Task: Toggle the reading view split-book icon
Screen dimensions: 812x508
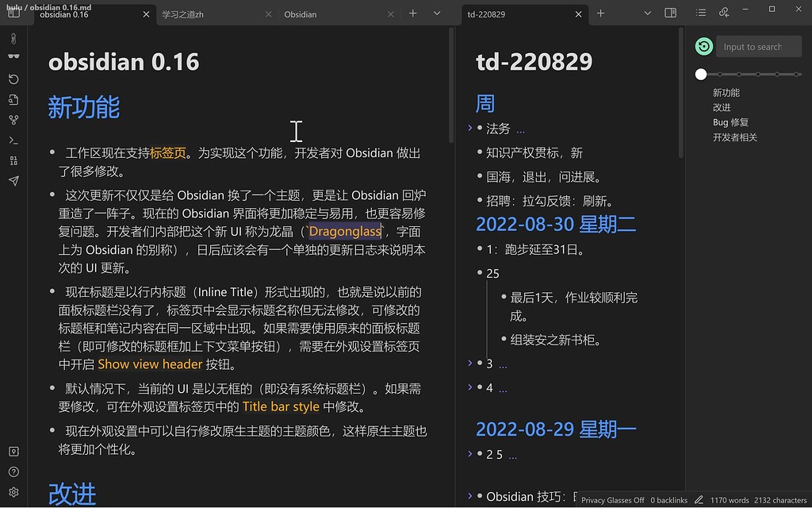Action: 670,13
